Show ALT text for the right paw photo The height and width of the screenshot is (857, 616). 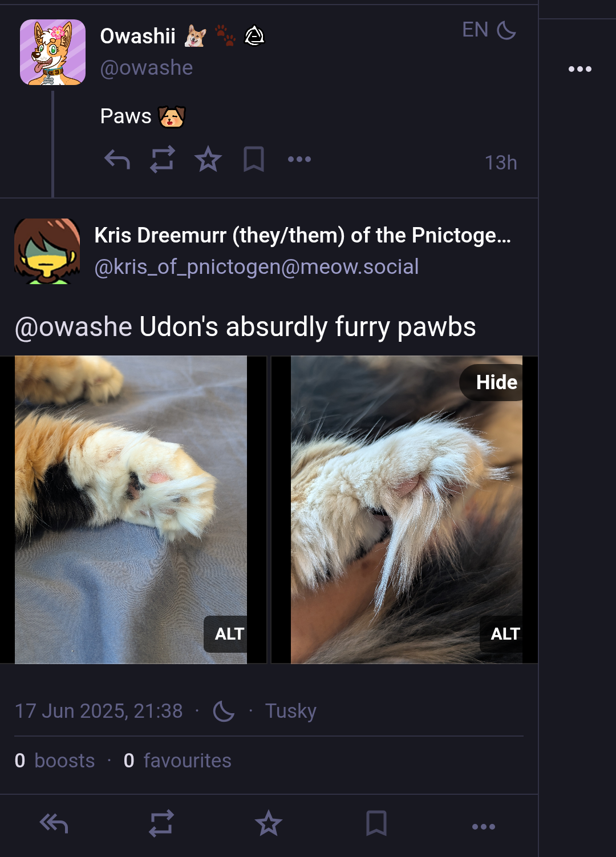click(x=502, y=634)
